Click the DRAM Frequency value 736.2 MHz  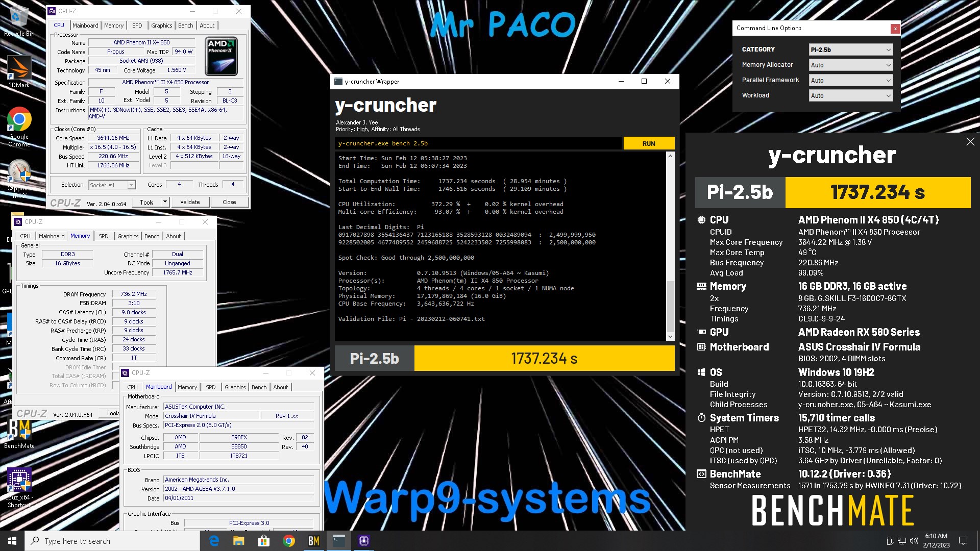tap(134, 294)
